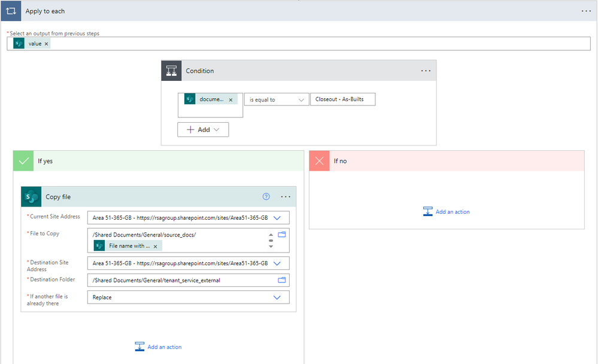Click the File name with... token
Screen dimensions: 598x364
point(128,246)
